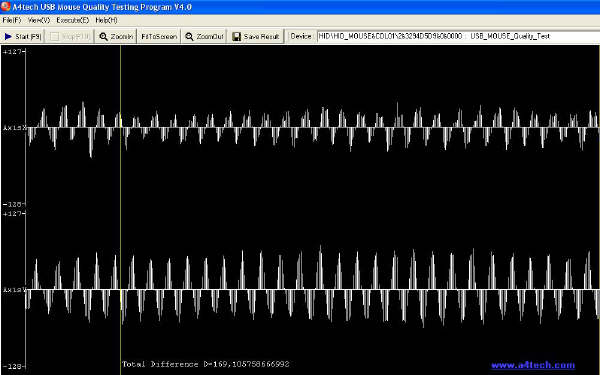Image resolution: width=600 pixels, height=375 pixels.
Task: Click the Device HID path field
Action: point(458,36)
